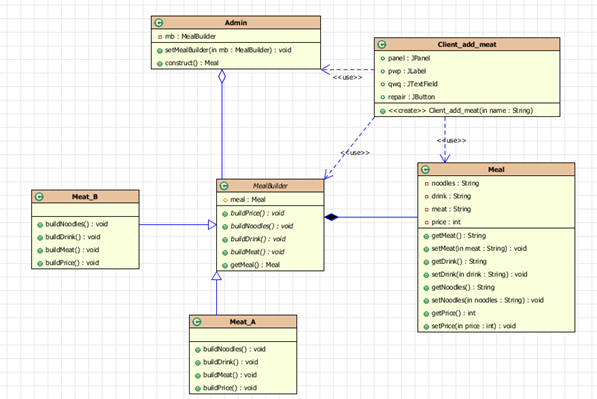This screenshot has height=399, width=597.
Task: Select getNoodles() : String in Meal
Action: coord(463,287)
